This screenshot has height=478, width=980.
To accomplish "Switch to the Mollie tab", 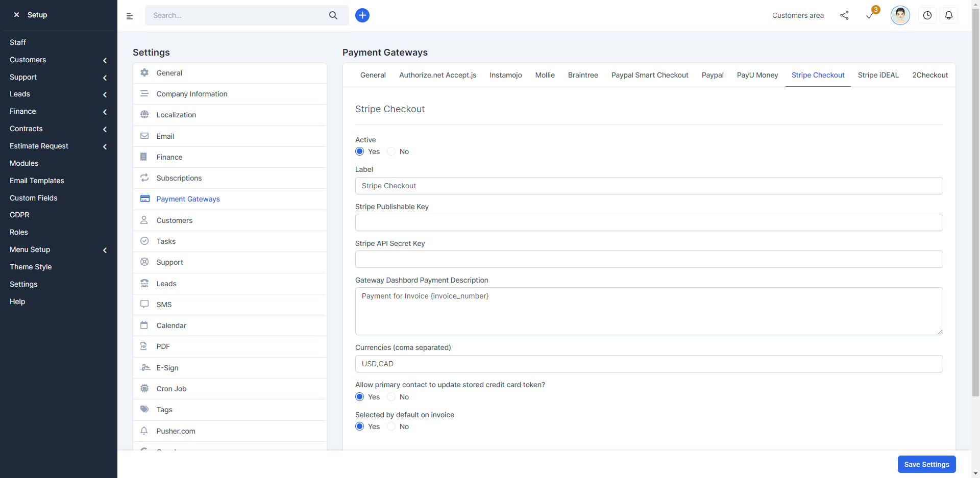I will [x=545, y=75].
